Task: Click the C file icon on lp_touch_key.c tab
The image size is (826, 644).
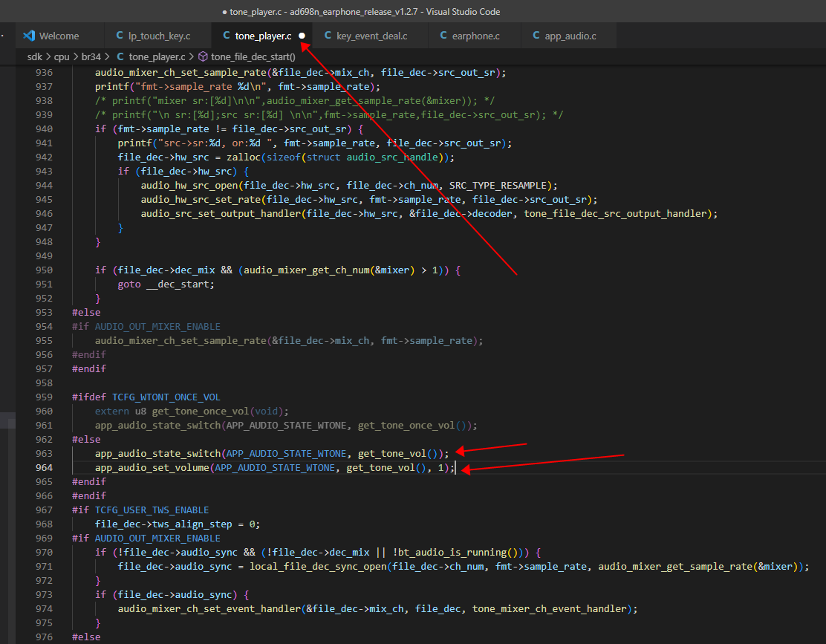Action: pos(120,35)
